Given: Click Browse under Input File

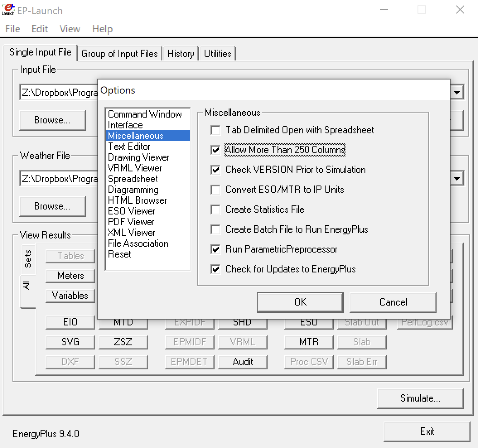Looking at the screenshot, I should (53, 120).
